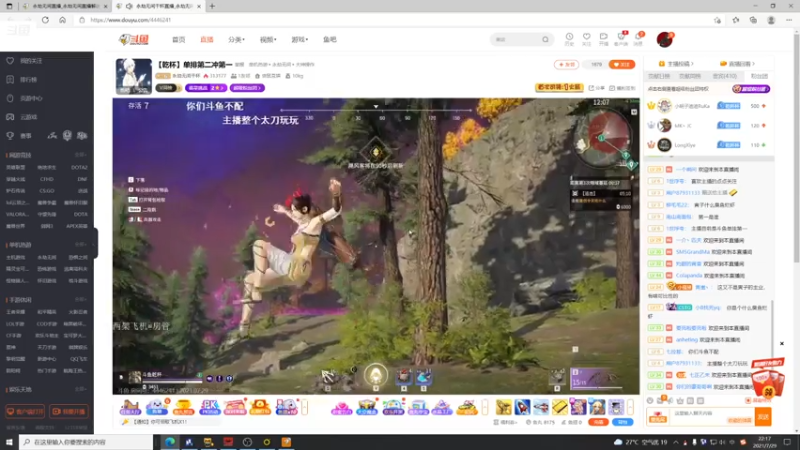Expand 网游竞技 section via 全部 arrow
This screenshot has height=450, width=800.
point(81,155)
